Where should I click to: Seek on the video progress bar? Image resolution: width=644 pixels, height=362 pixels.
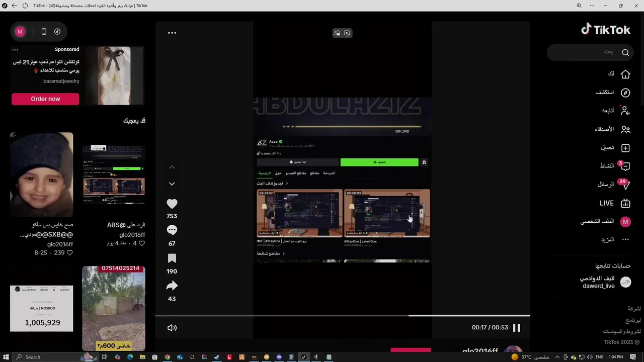[342, 316]
